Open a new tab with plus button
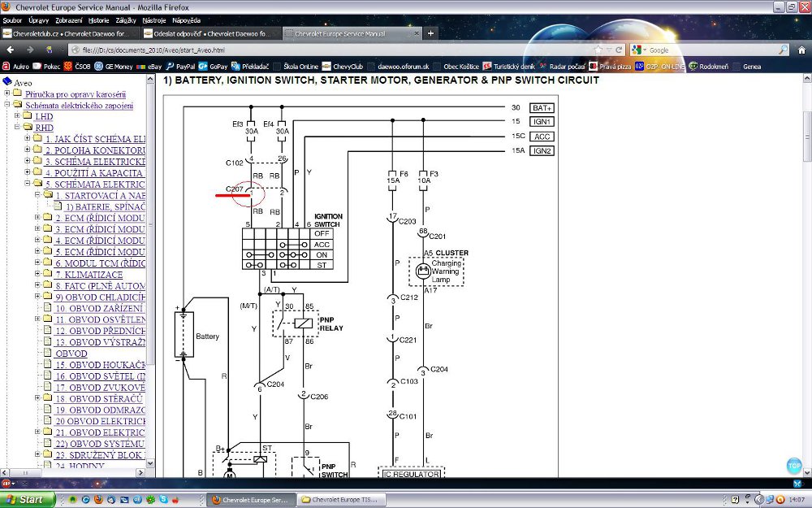Screen dimensions: 812x508 coord(430,33)
